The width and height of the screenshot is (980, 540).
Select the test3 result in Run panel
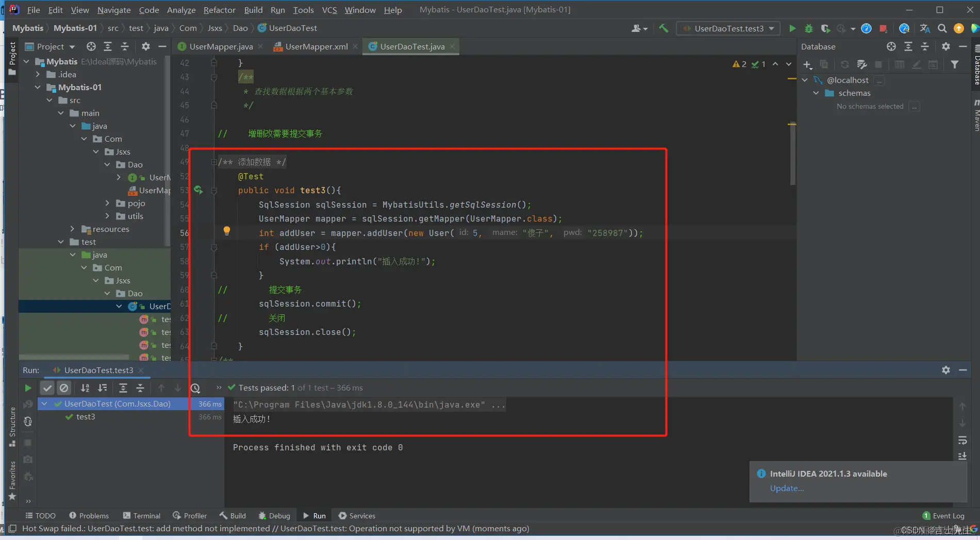[x=86, y=416]
